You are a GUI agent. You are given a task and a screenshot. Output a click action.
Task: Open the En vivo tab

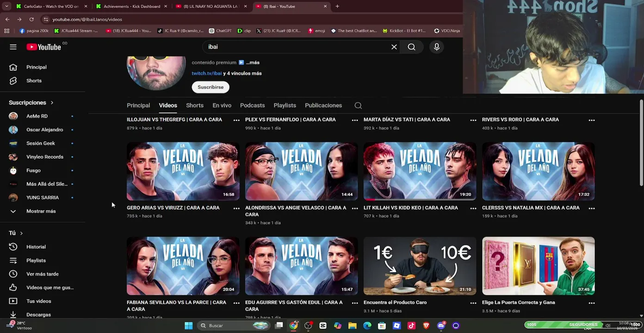pos(222,105)
